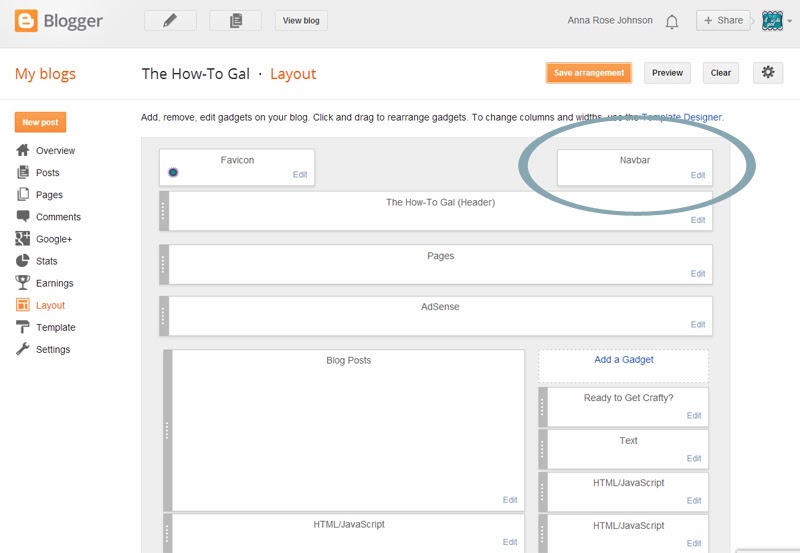This screenshot has height=553, width=800.
Task: Click the Share button
Action: (723, 20)
